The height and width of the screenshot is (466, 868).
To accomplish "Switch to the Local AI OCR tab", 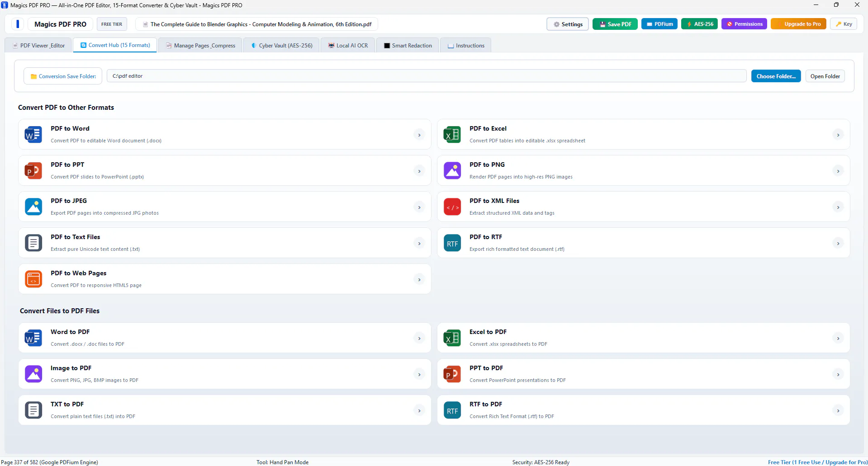I will click(x=348, y=45).
